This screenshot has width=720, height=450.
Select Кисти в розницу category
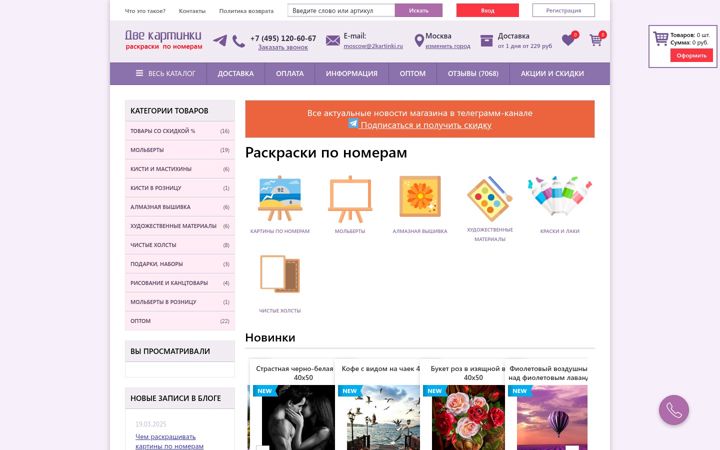(x=180, y=188)
